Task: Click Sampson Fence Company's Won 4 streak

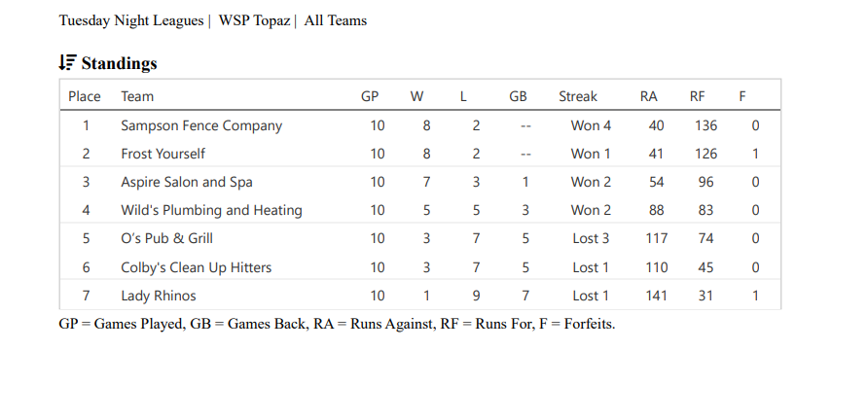Action: [591, 125]
